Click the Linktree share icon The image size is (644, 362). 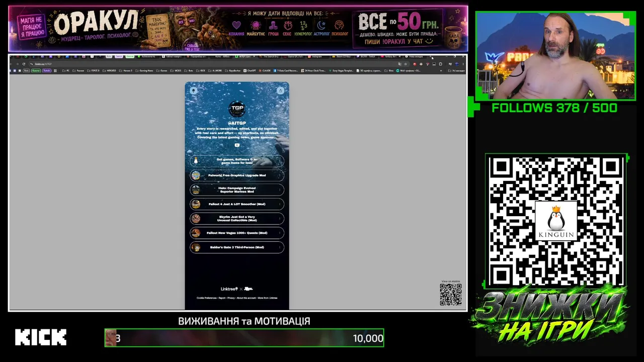coord(280,90)
